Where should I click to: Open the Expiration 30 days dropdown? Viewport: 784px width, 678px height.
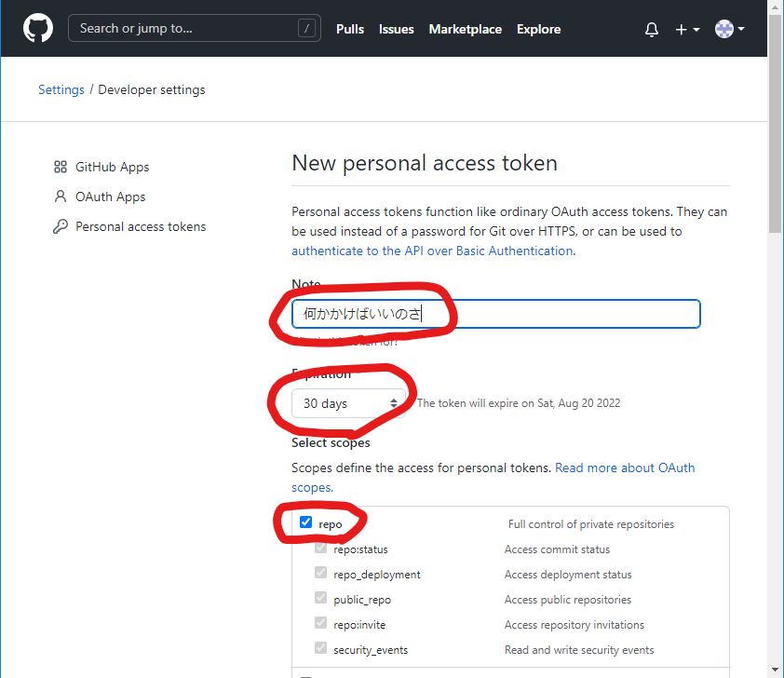tap(349, 403)
